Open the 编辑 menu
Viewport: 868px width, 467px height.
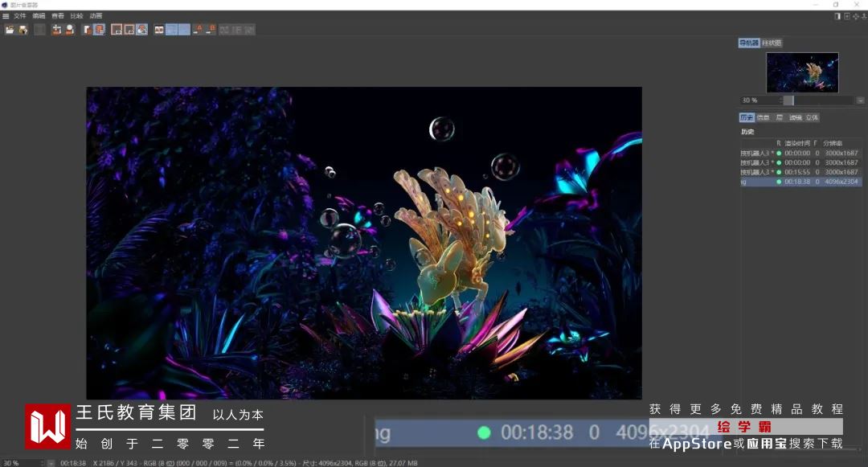click(39, 16)
